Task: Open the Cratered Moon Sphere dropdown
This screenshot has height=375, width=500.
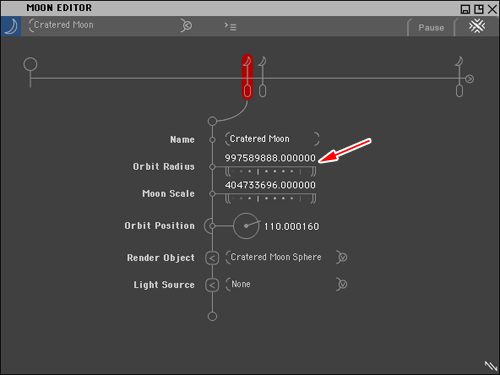Action: coord(342,257)
